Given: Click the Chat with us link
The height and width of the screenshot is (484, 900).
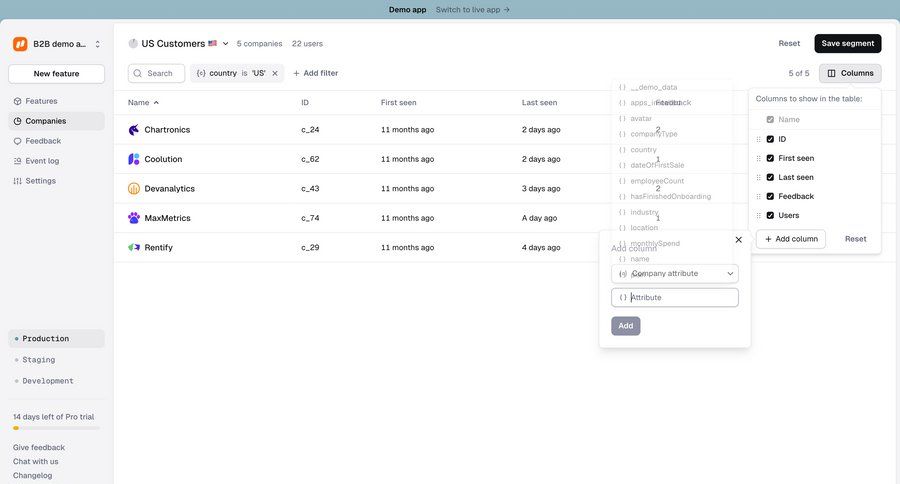Looking at the screenshot, I should click(36, 462).
